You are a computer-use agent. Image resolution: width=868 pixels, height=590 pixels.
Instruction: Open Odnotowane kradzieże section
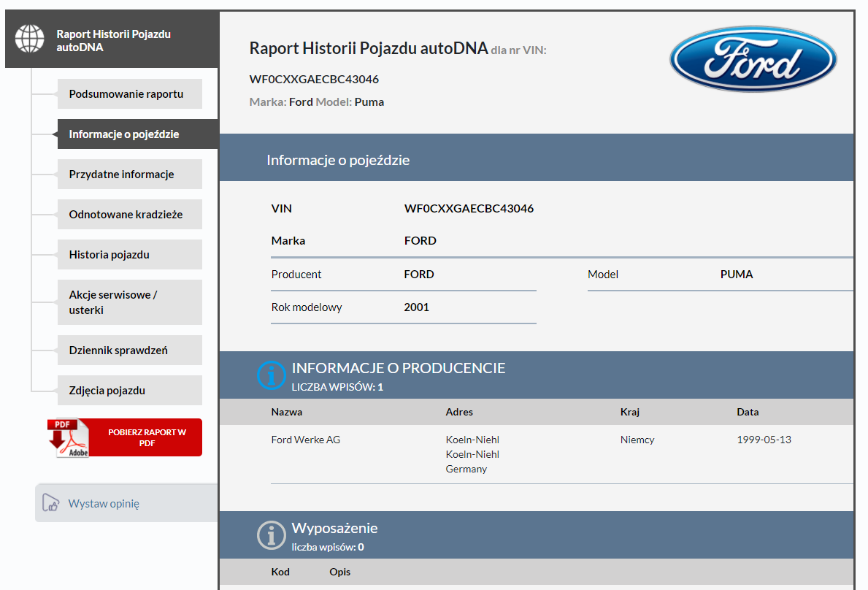129,214
